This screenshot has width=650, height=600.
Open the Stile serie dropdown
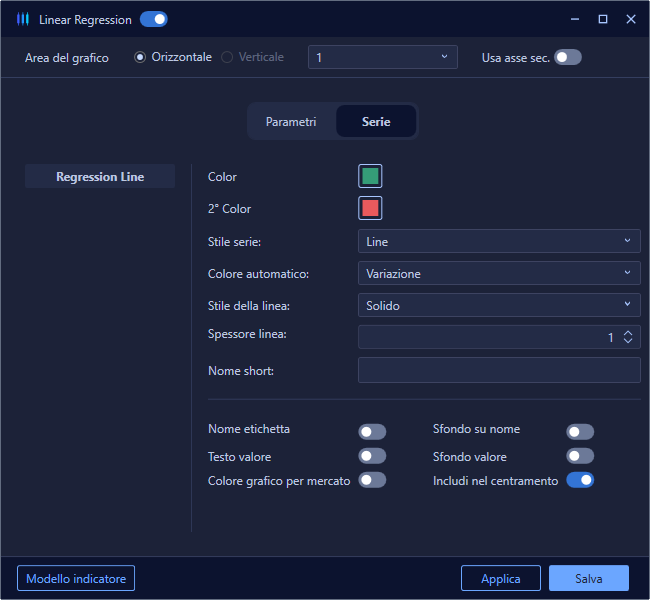499,241
